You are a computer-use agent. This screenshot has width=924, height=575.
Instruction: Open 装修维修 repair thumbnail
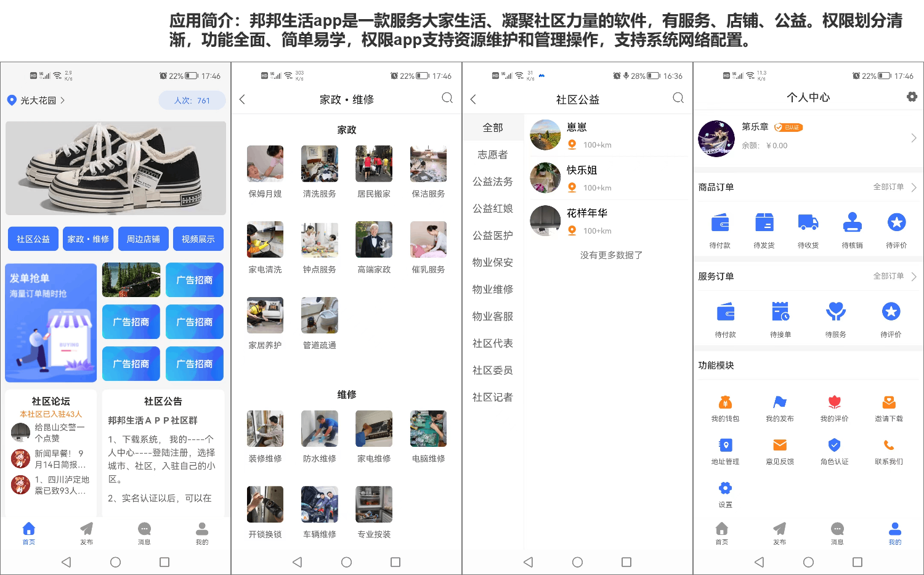click(x=265, y=429)
